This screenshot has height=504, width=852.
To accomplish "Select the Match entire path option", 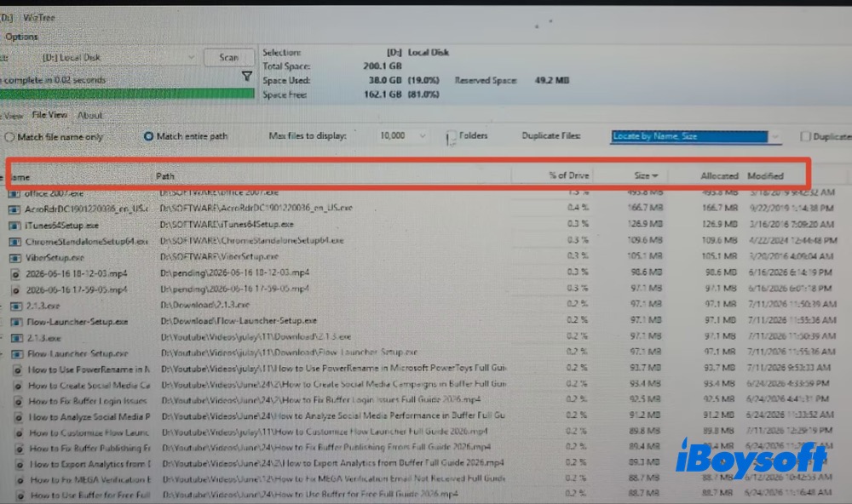I will (148, 136).
